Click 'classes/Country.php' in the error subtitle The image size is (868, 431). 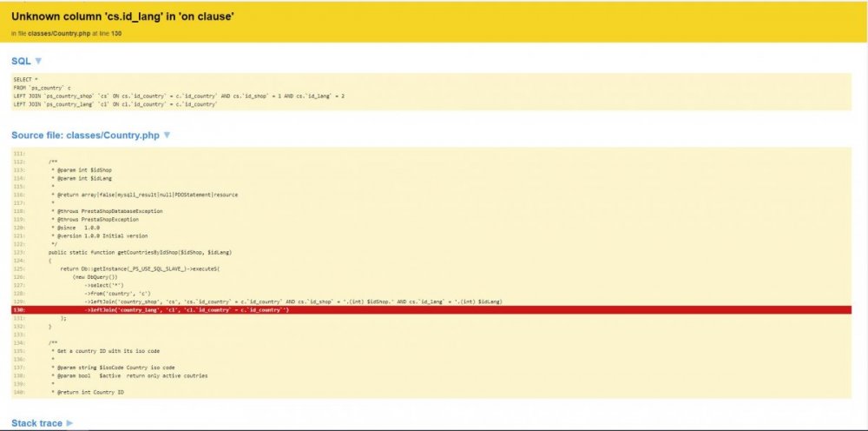57,33
